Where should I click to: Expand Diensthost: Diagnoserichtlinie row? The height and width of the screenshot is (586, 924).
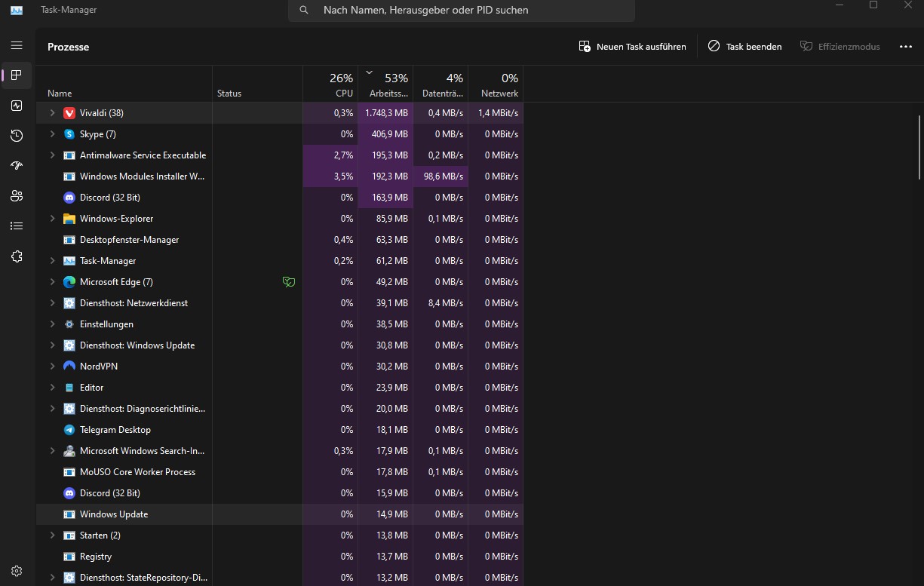point(52,409)
